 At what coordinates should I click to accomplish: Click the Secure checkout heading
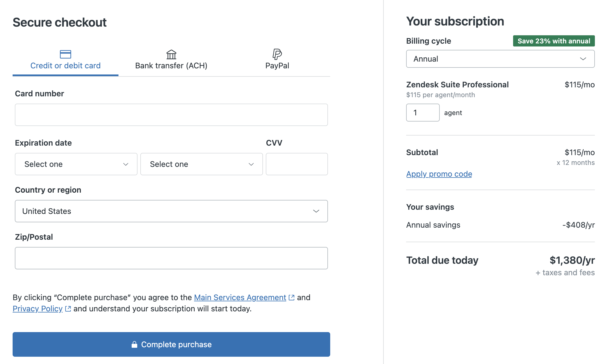(60, 22)
